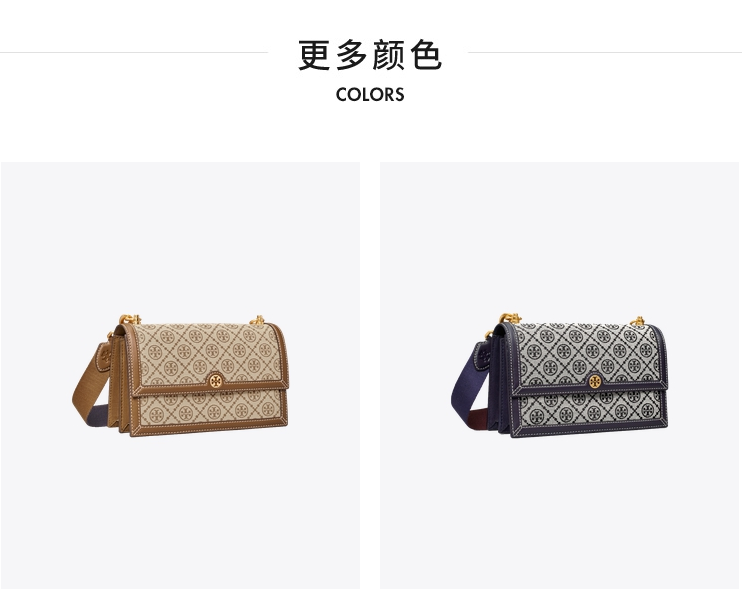Click the gold logo clasp on navy bag
Image resolution: width=742 pixels, height=591 pixels.
[595, 381]
